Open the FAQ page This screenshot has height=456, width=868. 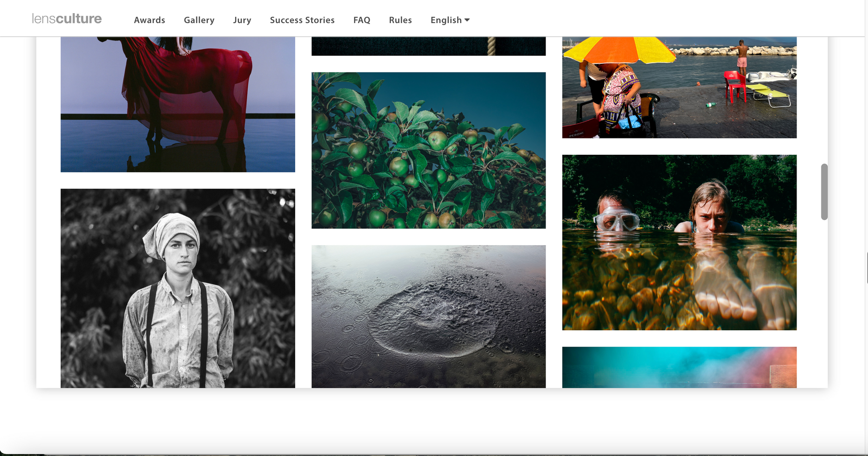362,20
